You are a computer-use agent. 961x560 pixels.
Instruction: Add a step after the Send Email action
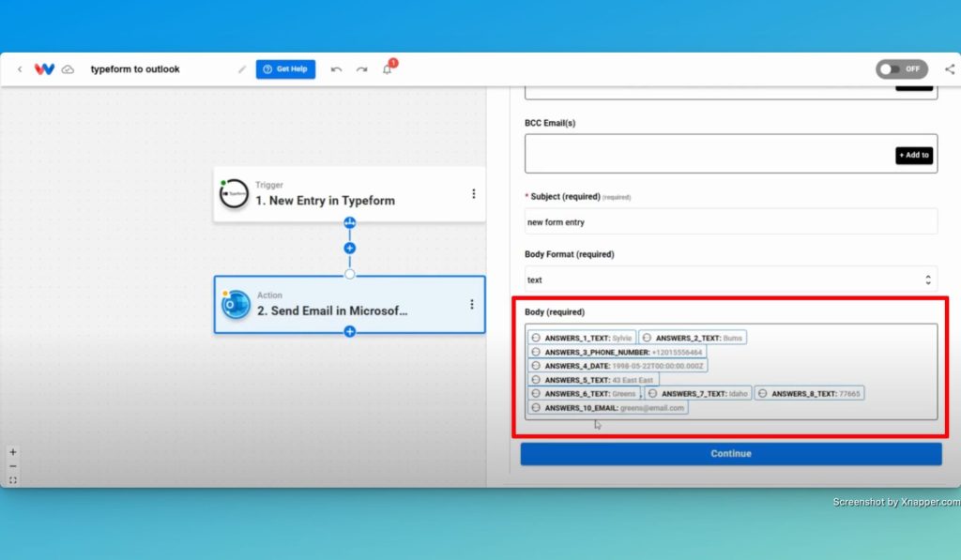(349, 331)
